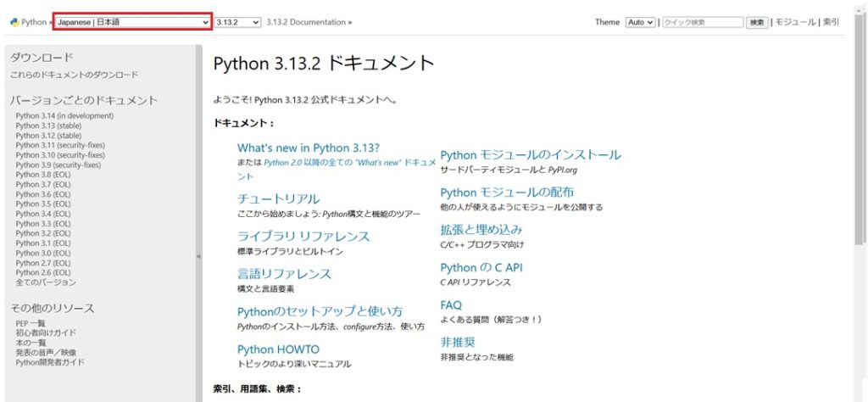Open Python 2.7 (EOL) docs

(x=43, y=263)
